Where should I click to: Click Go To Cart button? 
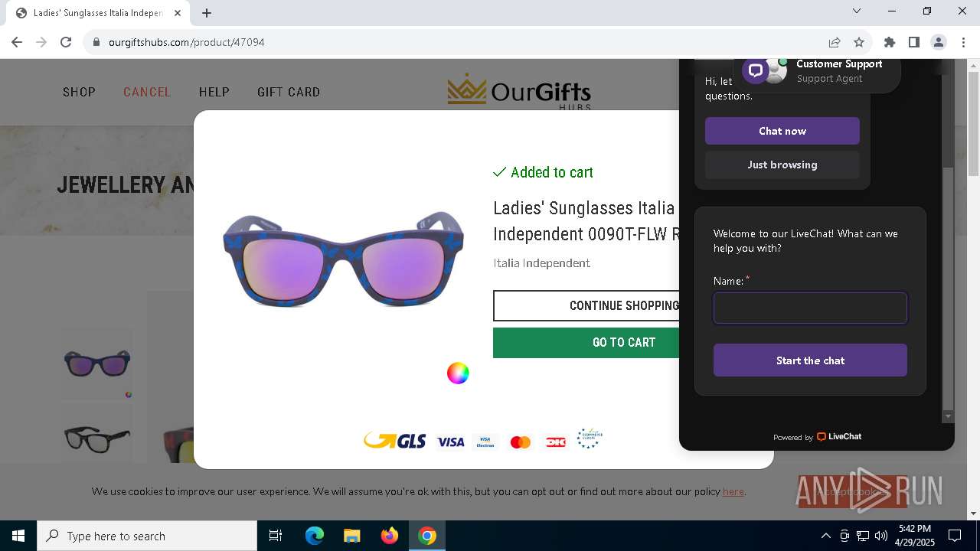[x=586, y=343]
